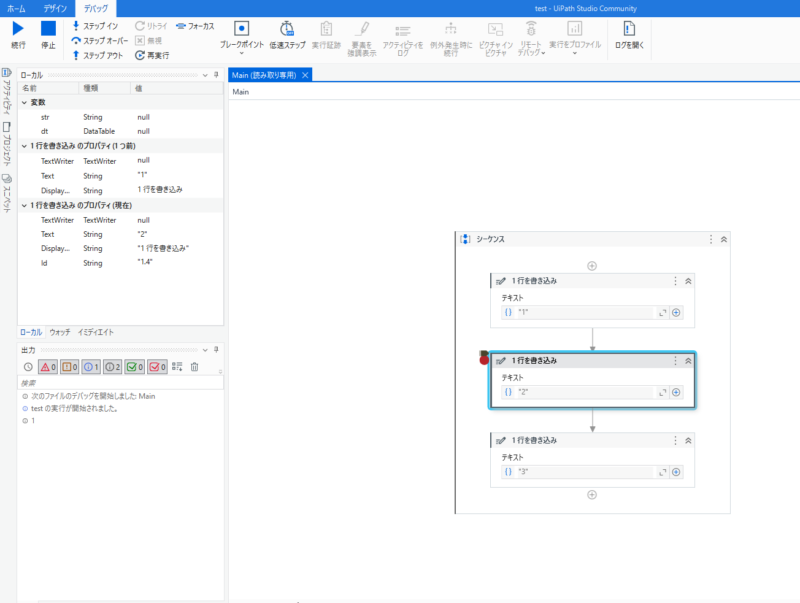Restart (再実行) the debug session
The width and height of the screenshot is (800, 603).
pos(152,55)
